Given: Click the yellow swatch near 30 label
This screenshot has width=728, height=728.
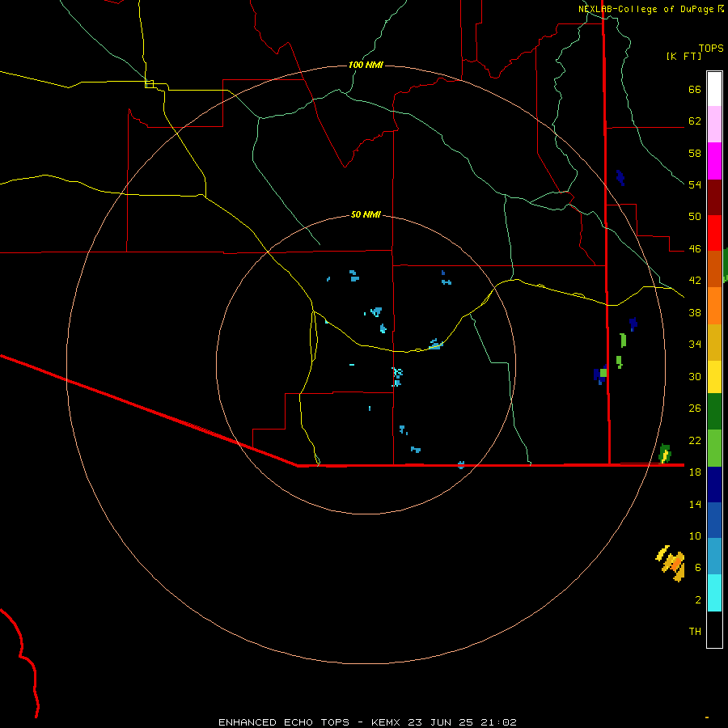Looking at the screenshot, I should [x=714, y=377].
